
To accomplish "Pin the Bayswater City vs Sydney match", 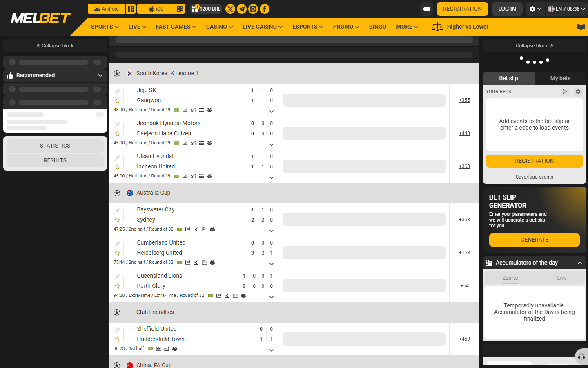I will tap(117, 211).
